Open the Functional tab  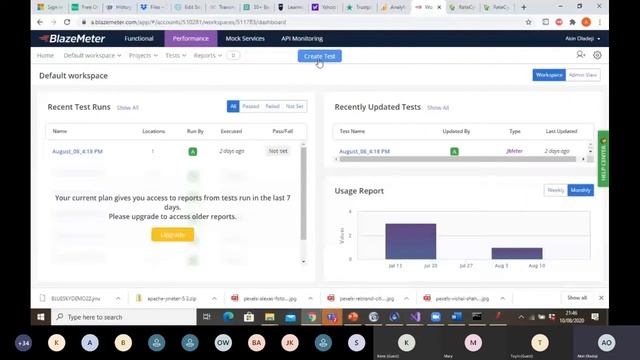tap(139, 38)
